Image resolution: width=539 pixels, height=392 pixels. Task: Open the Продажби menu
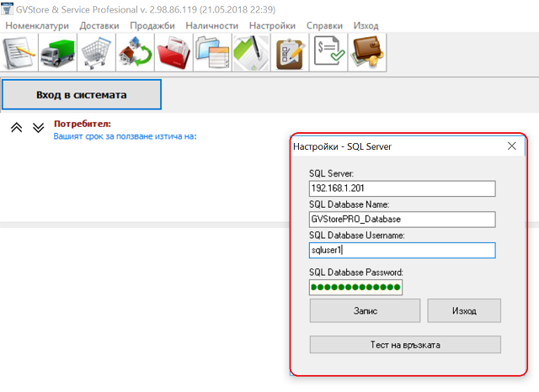click(152, 26)
